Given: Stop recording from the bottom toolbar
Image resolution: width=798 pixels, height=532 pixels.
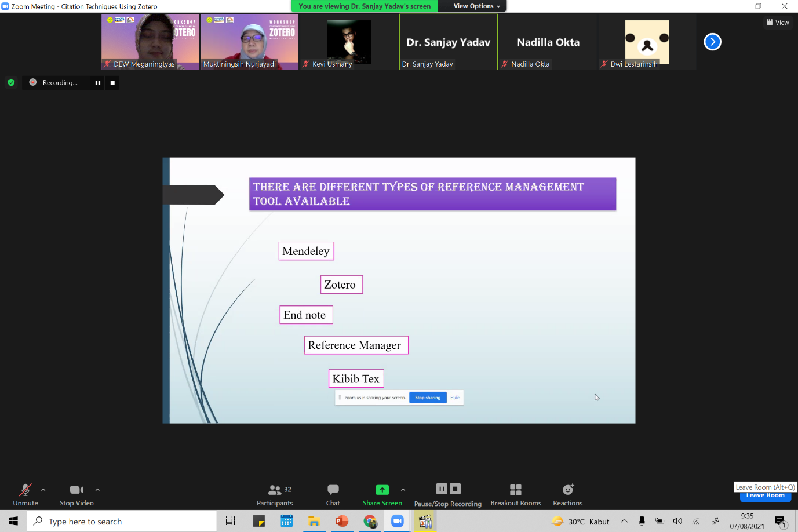Looking at the screenshot, I should [x=456, y=489].
